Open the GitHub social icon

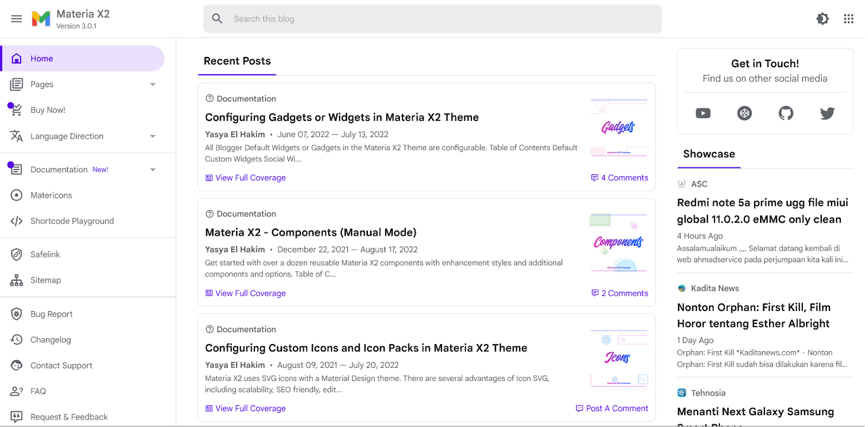click(x=786, y=113)
